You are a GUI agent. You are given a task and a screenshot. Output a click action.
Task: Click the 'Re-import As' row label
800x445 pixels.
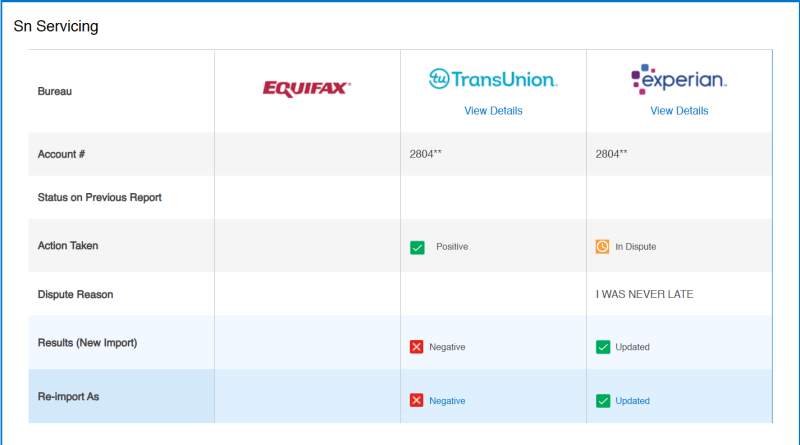click(x=68, y=397)
